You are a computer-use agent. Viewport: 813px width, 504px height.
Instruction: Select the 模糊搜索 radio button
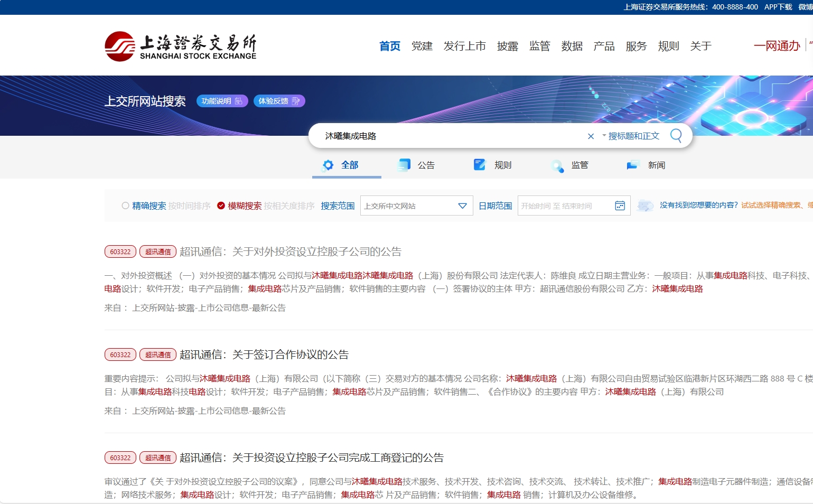pos(221,206)
